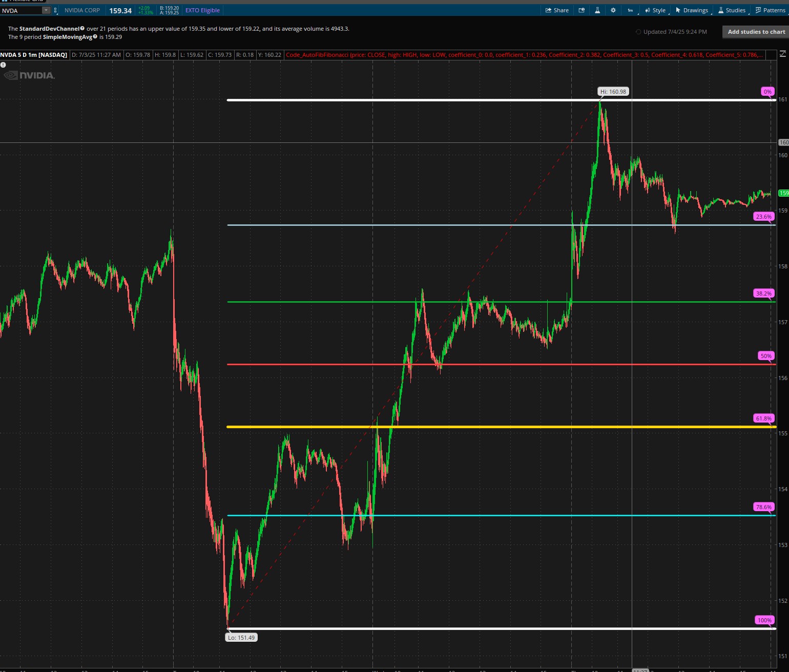Expand the NVDA symbol dropdown arrow
This screenshot has width=789, height=672.
click(46, 10)
